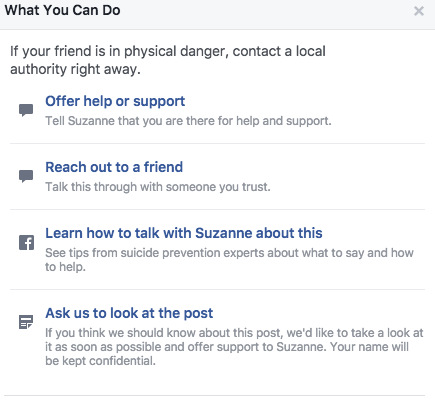Click the line ending offer support to Suzanne
Screen dimensions: 435x406
click(186, 347)
